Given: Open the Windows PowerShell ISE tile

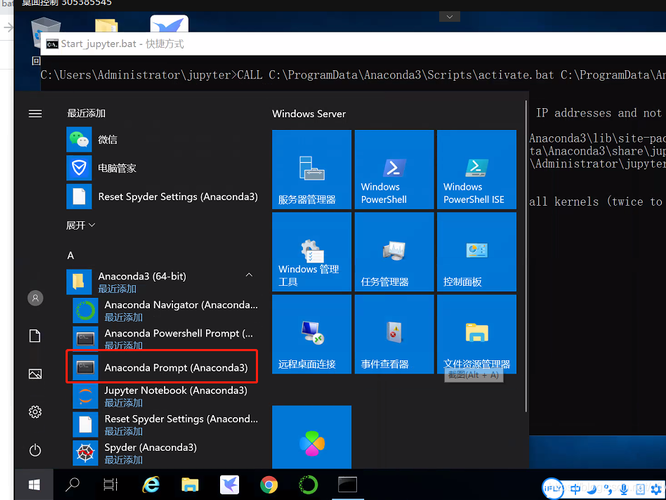Looking at the screenshot, I should pyautogui.click(x=477, y=169).
